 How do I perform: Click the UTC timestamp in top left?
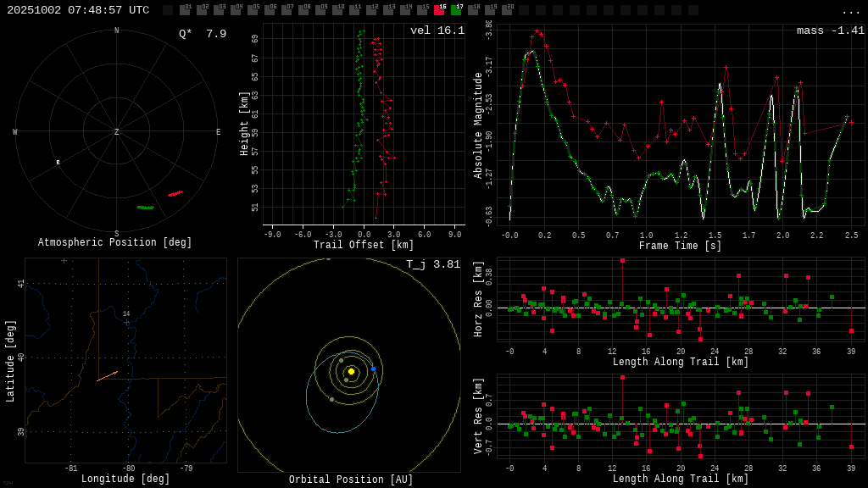[x=78, y=10]
